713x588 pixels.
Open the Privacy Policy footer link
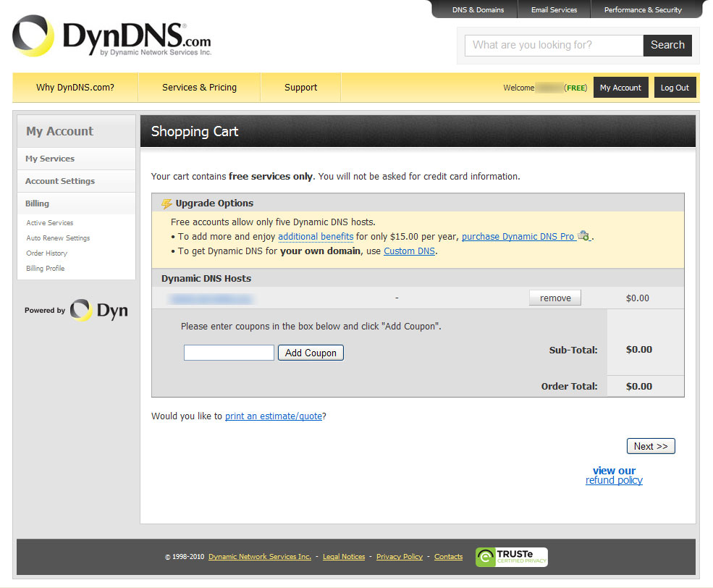click(400, 557)
